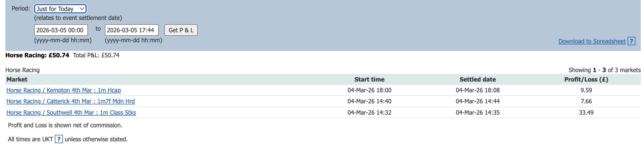This screenshot has width=644, height=148.
Task: Click the Start time column header
Action: pos(369,79)
